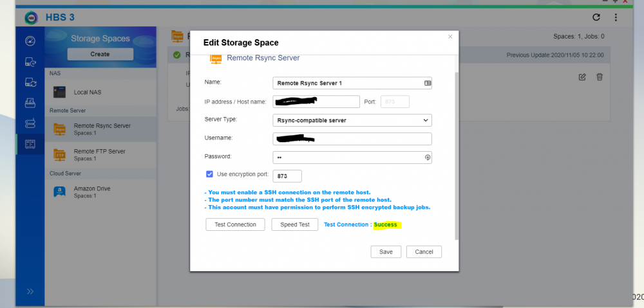Select the Storage Spaces sidebar icon
644x308 pixels.
pyautogui.click(x=30, y=145)
